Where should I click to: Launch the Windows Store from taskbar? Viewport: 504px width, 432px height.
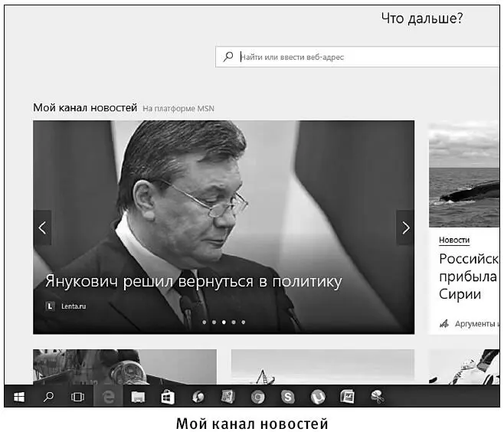[x=167, y=397]
